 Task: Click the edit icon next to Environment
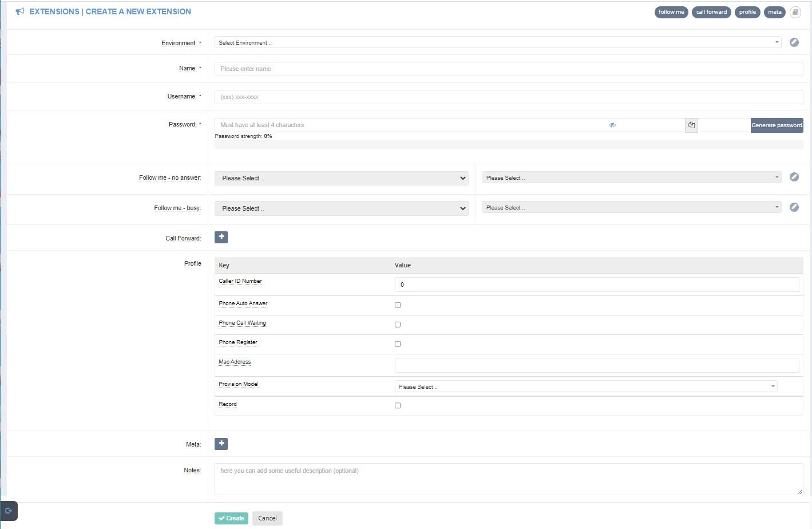tap(794, 42)
